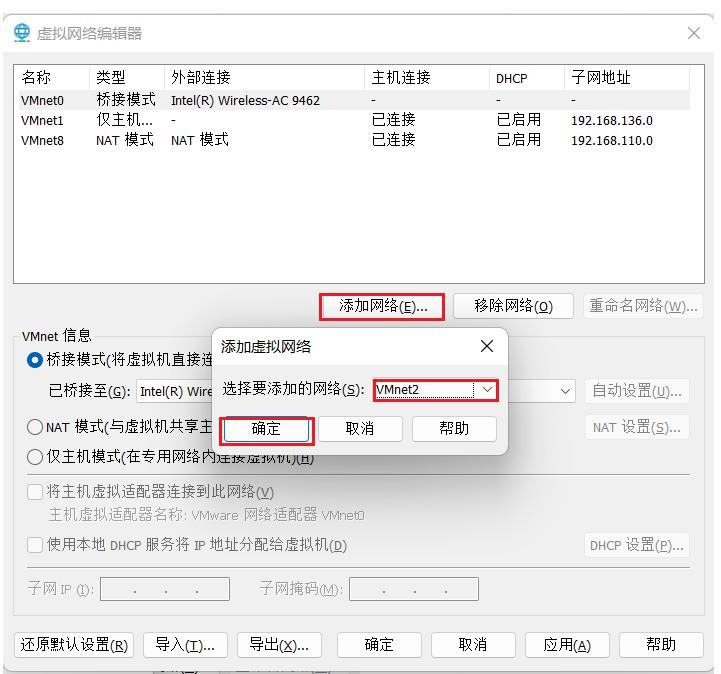Click 添加网络(E)... button
This screenshot has width=721, height=674.
[382, 306]
